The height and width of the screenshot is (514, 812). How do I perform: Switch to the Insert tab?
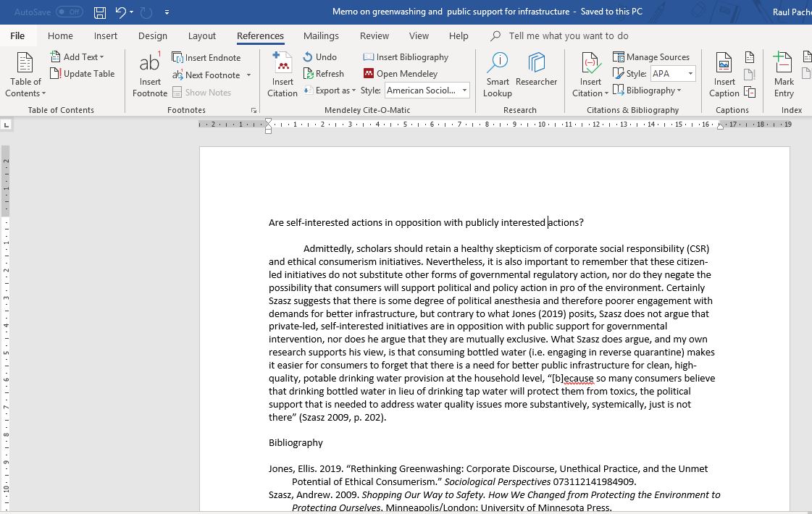pyautogui.click(x=106, y=35)
